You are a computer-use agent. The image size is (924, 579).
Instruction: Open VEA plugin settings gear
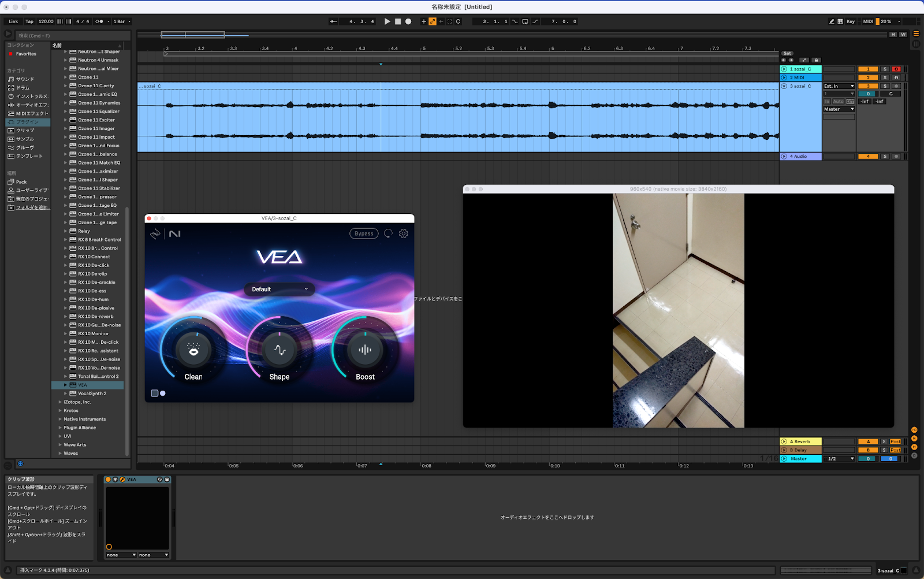pyautogui.click(x=404, y=233)
